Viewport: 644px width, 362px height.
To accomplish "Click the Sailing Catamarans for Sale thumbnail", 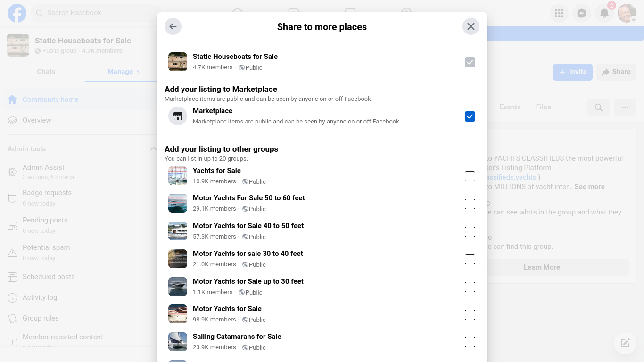I will (x=178, y=342).
